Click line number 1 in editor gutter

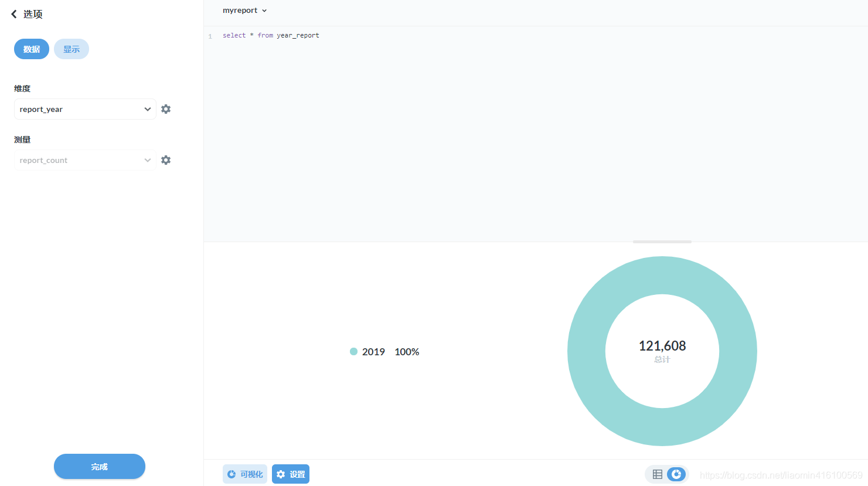point(210,36)
